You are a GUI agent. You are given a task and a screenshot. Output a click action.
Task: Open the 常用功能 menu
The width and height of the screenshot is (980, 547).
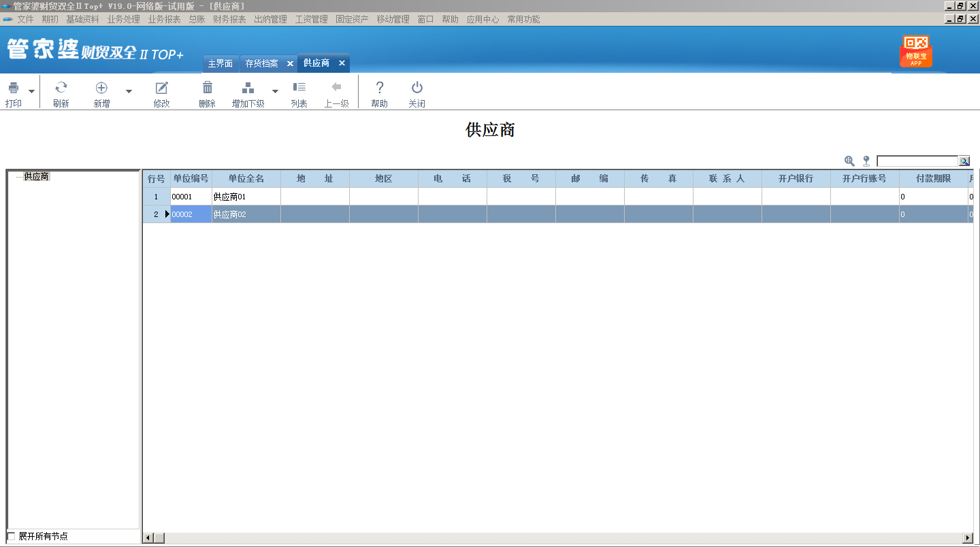click(523, 19)
